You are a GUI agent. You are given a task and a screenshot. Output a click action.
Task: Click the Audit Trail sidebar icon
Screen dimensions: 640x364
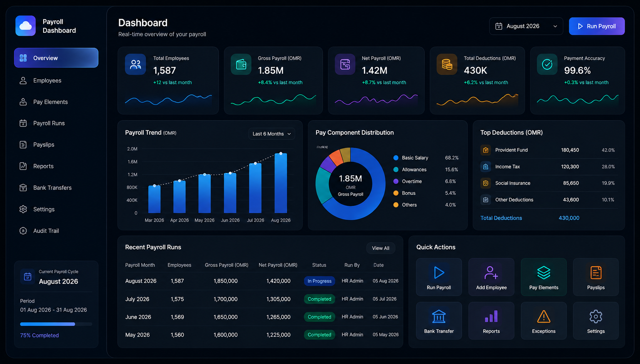(x=23, y=231)
